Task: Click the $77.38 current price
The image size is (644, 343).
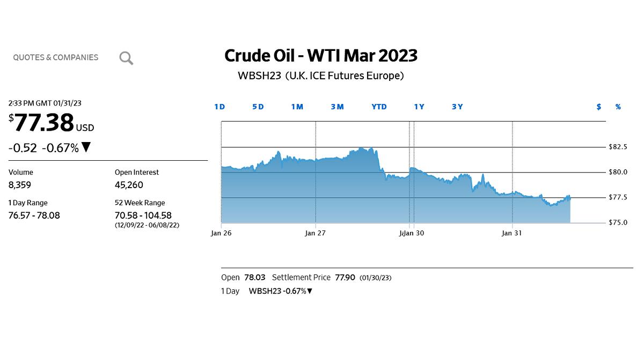Action: [x=44, y=123]
